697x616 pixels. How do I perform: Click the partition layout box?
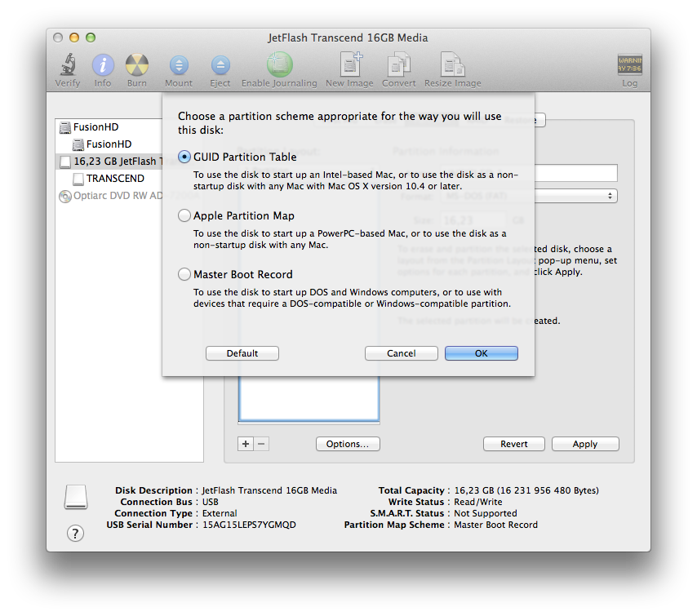point(309,398)
